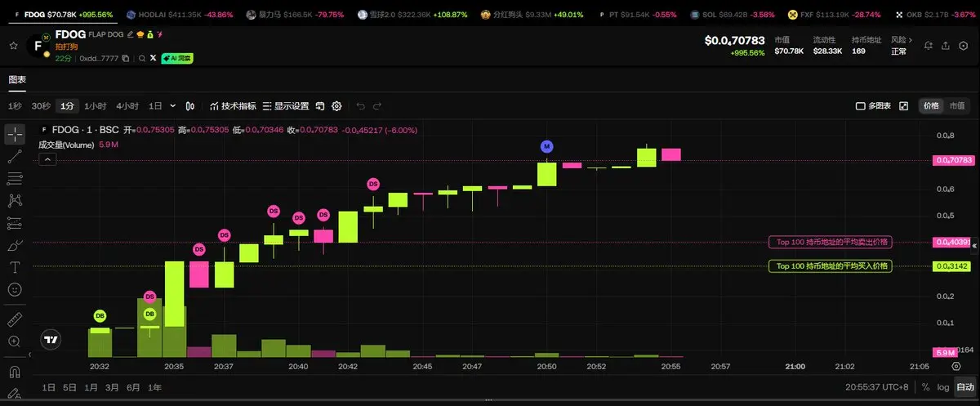
Task: Open the price alert bell icon
Action: [929, 46]
